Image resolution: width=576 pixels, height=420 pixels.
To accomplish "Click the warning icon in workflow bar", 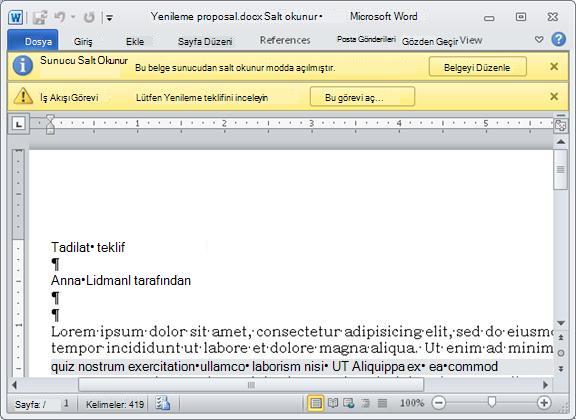I will click(x=23, y=96).
